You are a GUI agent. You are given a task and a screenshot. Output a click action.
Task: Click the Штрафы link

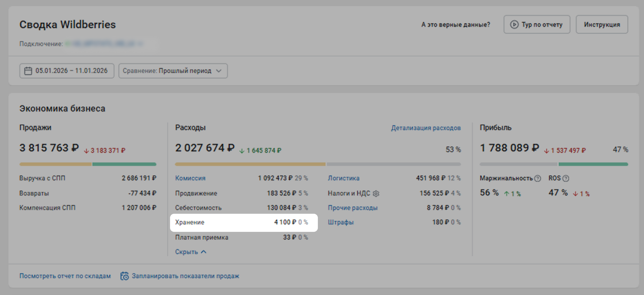click(341, 222)
